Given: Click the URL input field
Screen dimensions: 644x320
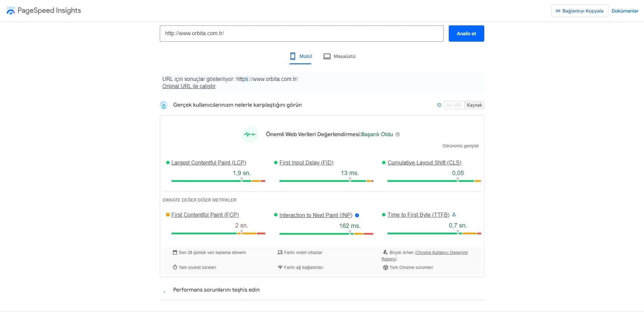Looking at the screenshot, I should pyautogui.click(x=302, y=34).
